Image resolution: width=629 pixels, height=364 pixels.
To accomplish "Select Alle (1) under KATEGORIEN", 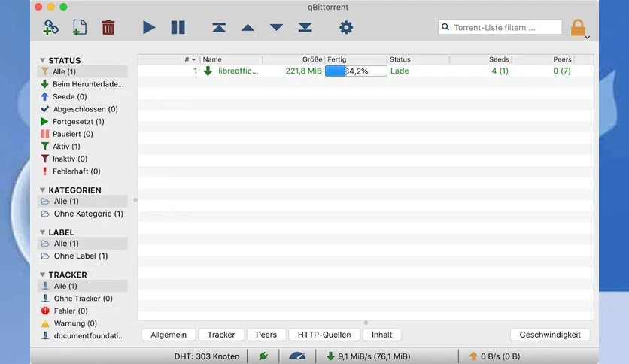I will 82,201.
